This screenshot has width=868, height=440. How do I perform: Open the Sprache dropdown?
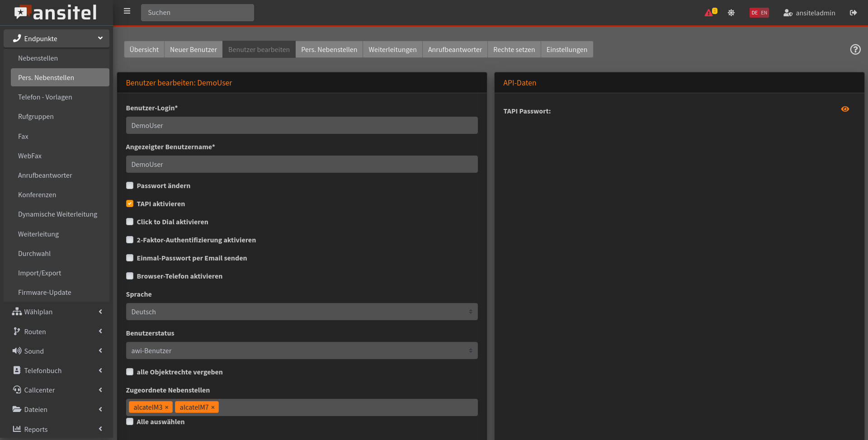pyautogui.click(x=302, y=312)
